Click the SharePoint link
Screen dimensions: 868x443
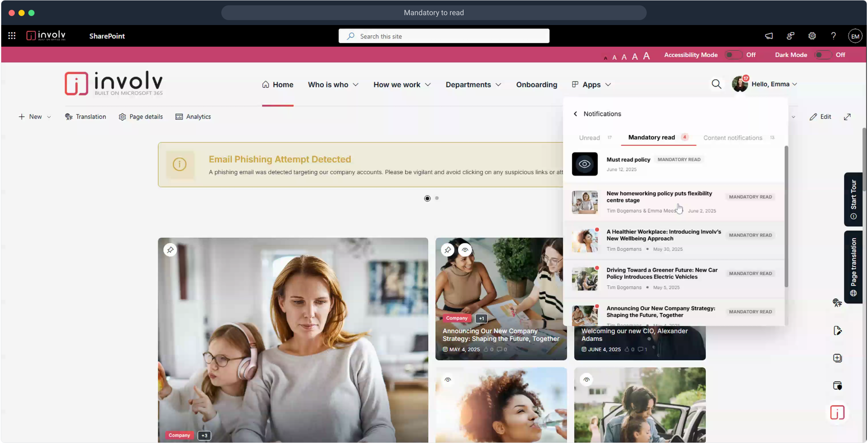107,36
